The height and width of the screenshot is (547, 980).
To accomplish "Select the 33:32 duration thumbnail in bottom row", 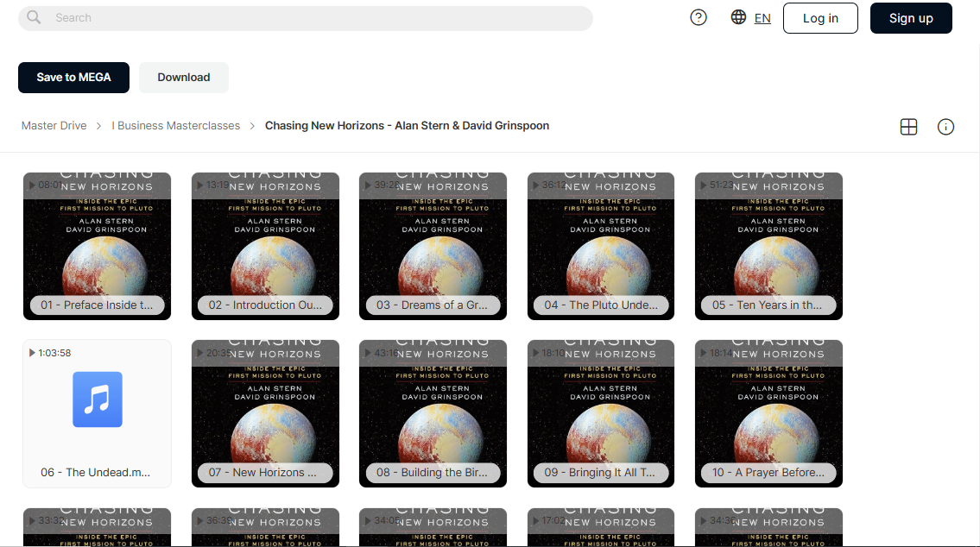I will pyautogui.click(x=97, y=527).
